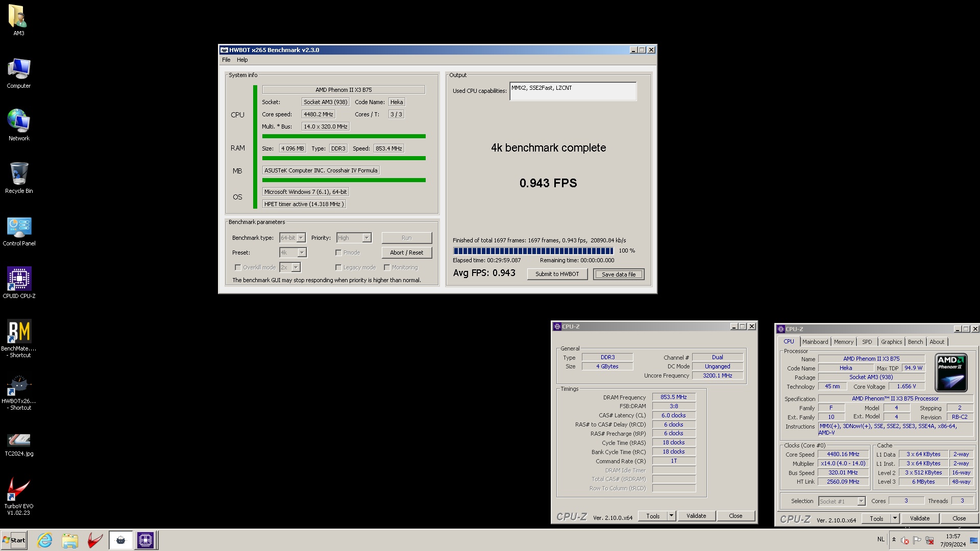Switch to the Graphics tab in CPU-Z
This screenshot has width=980, height=551.
[892, 342]
